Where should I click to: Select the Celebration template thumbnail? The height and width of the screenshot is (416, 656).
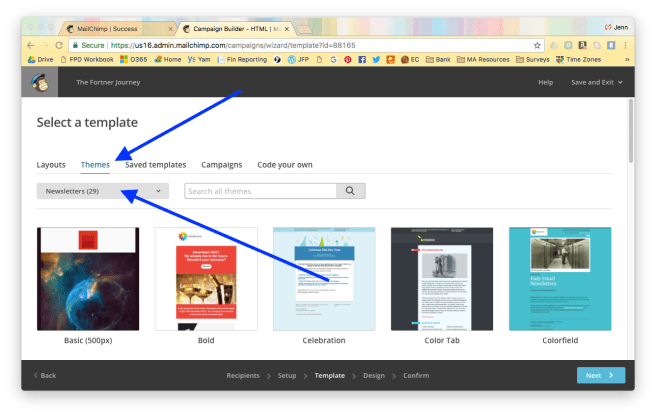coord(324,279)
